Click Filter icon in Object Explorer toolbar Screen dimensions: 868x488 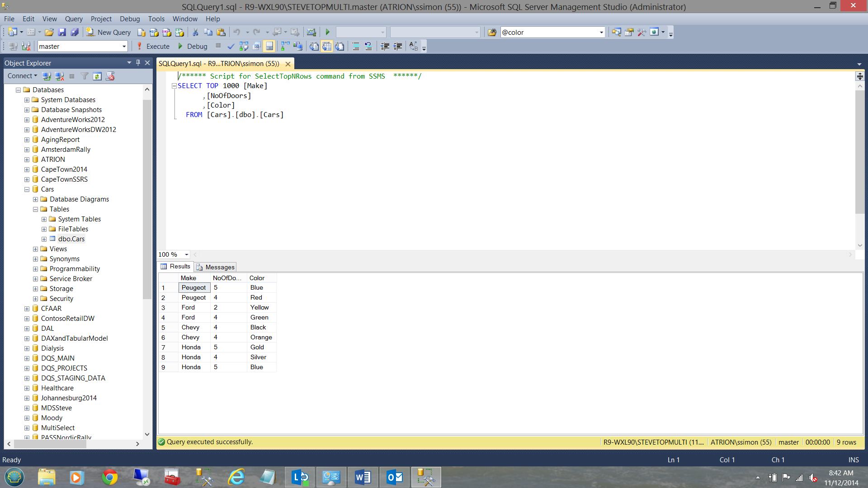(85, 76)
